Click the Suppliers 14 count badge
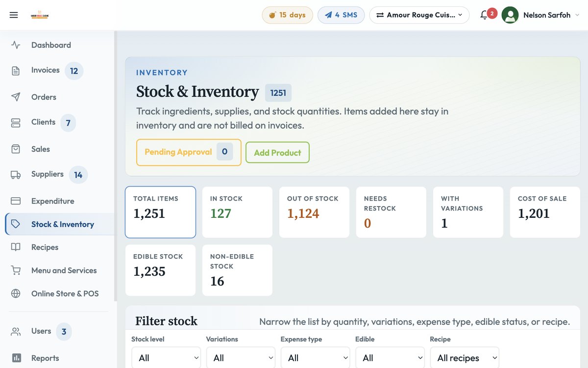Viewport: 588px width, 368px height. coord(78,175)
